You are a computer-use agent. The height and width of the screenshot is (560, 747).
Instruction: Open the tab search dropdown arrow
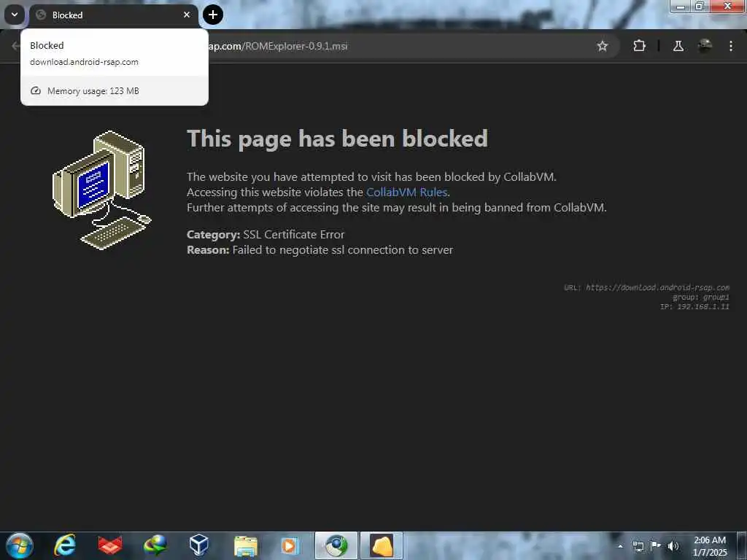tap(15, 15)
